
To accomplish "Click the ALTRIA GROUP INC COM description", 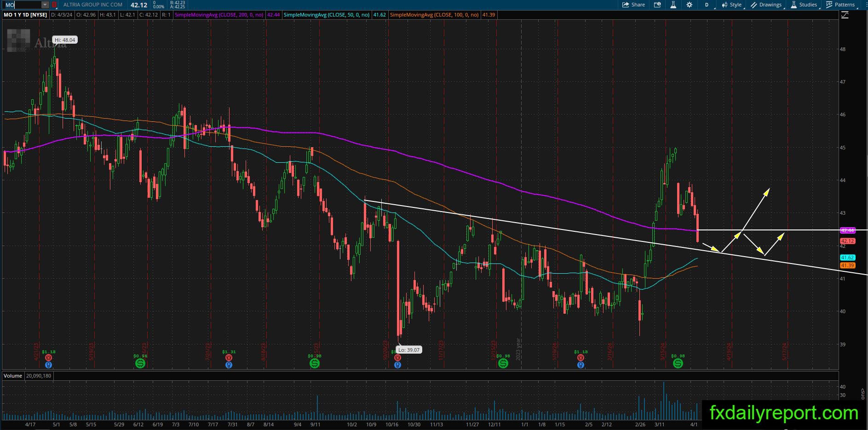I will [92, 5].
